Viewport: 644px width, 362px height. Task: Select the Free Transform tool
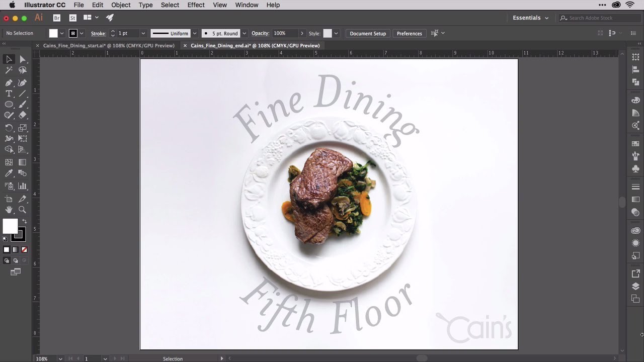point(22,138)
